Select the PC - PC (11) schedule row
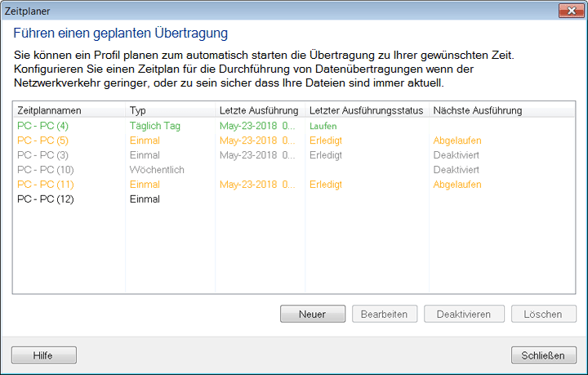588x375 pixels. point(46,185)
